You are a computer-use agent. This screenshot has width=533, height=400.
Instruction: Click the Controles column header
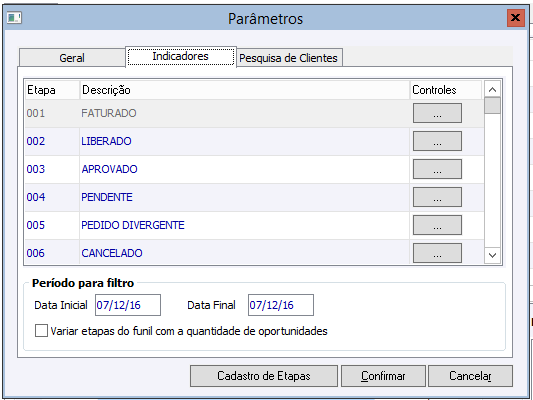click(x=446, y=90)
